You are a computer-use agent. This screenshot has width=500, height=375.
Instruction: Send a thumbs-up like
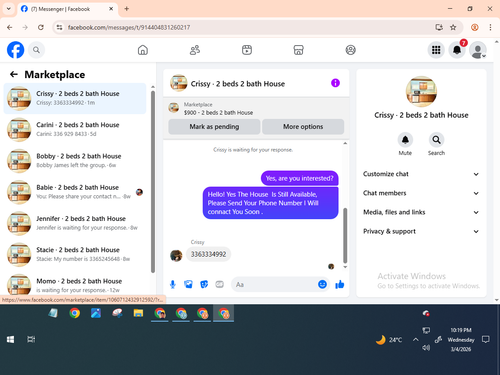(x=340, y=284)
